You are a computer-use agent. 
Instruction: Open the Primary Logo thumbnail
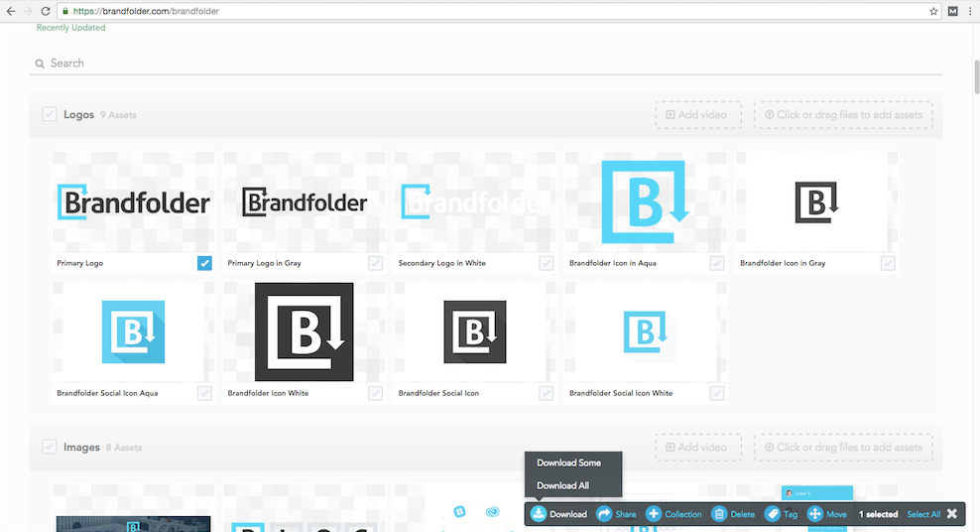pos(133,201)
